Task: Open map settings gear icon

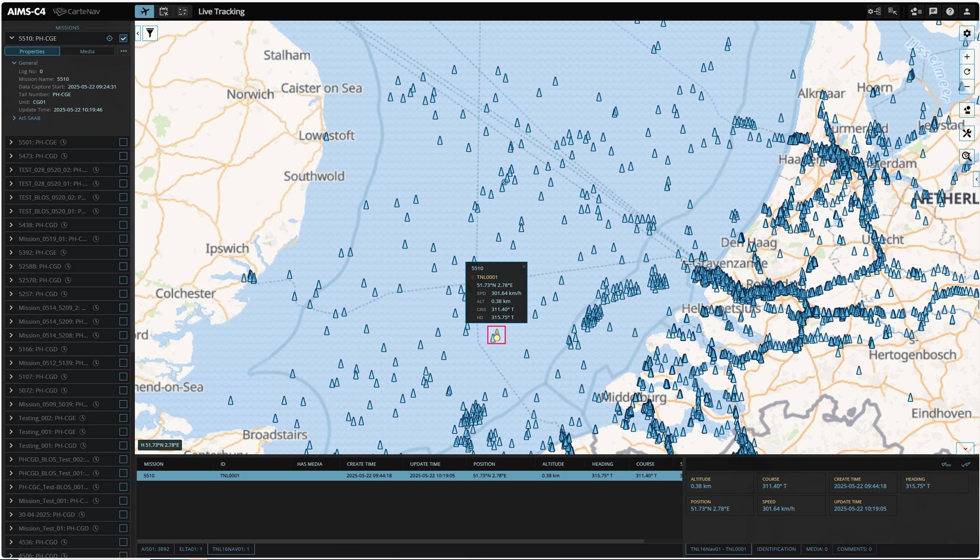Action: pos(967,33)
